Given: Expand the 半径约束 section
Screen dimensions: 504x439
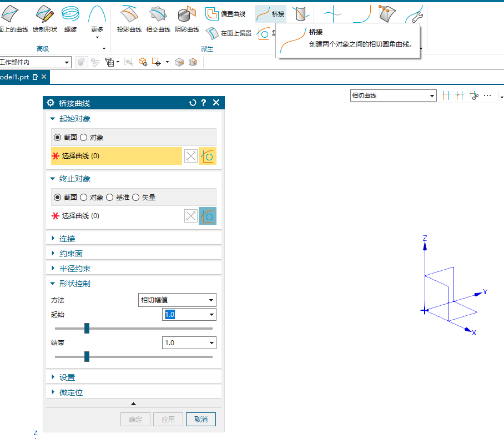Looking at the screenshot, I should tap(53, 268).
